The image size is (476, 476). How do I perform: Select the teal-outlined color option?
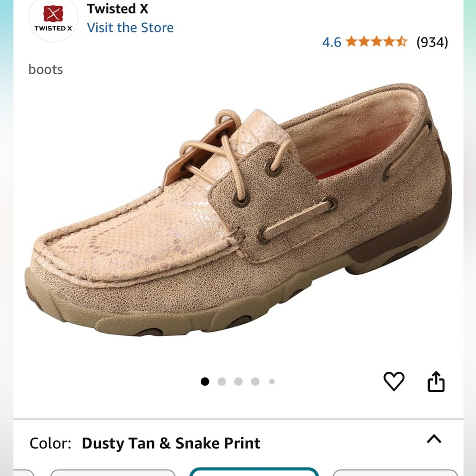click(254, 472)
